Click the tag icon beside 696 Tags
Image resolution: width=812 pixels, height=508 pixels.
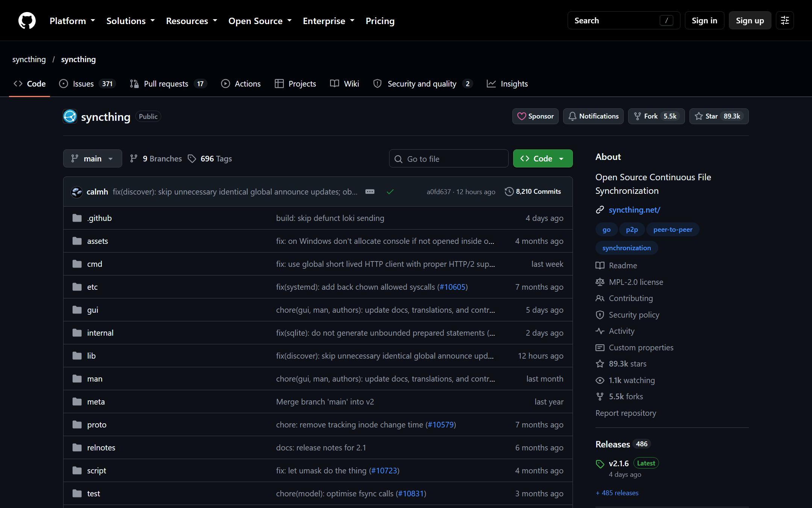(x=192, y=159)
